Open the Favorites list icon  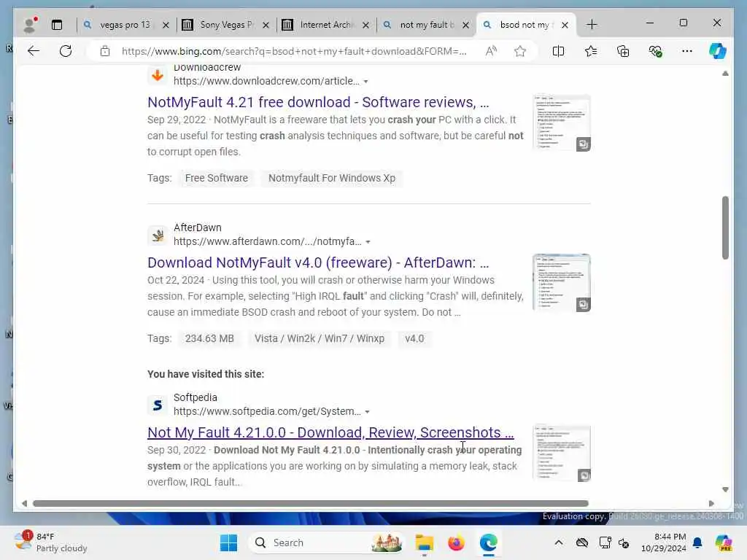click(591, 51)
